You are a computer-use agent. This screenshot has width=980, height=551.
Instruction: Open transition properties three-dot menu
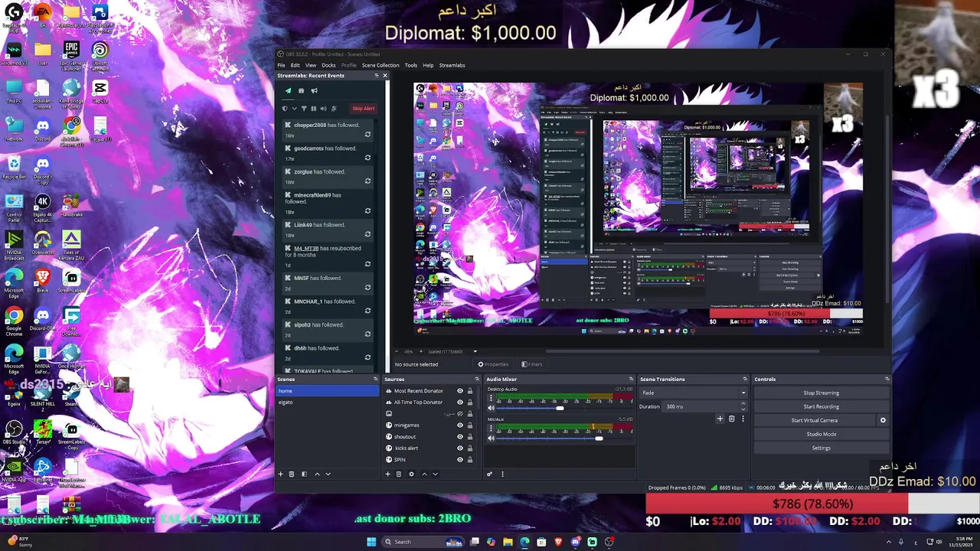tap(743, 419)
